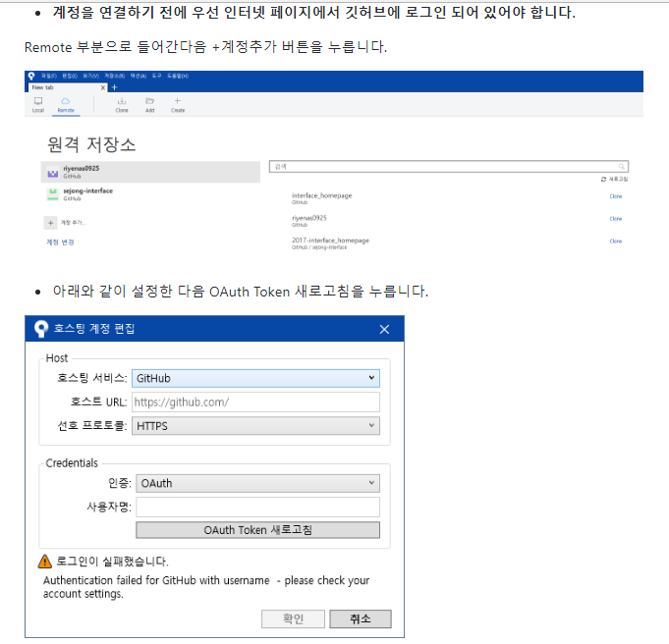Screen dimensions: 669x644
Task: Open the 파일(F) menu
Action: pyautogui.click(x=49, y=76)
